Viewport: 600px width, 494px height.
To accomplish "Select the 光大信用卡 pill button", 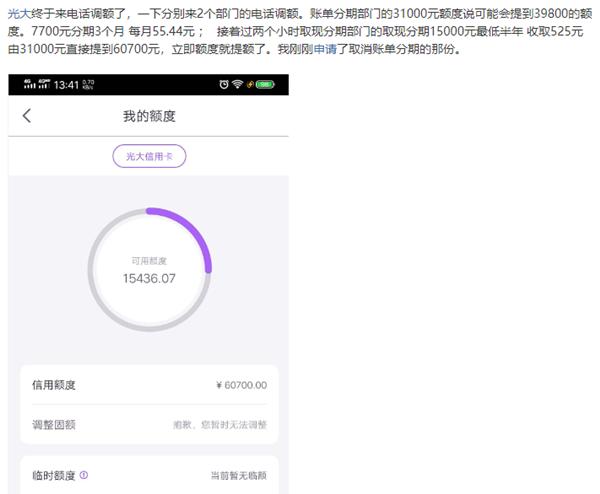I will click(149, 156).
